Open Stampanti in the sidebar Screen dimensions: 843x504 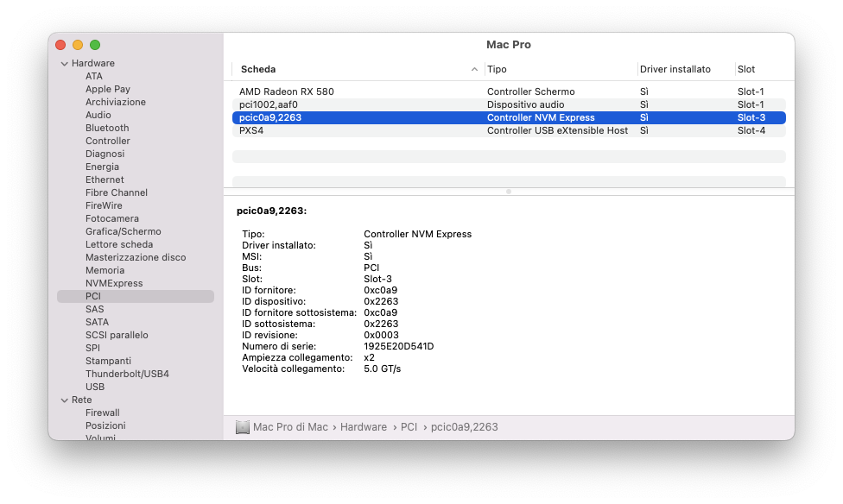[x=108, y=361]
